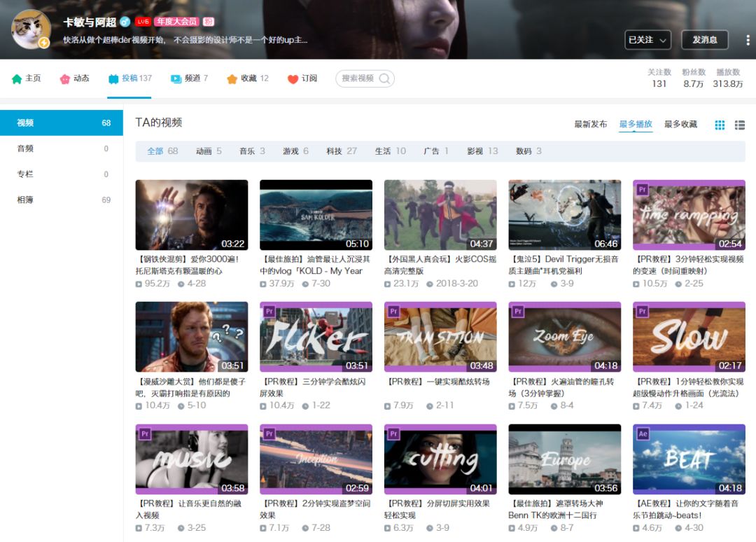756x542 pixels.
Task: Filter by 游戏 6 category
Action: click(295, 151)
